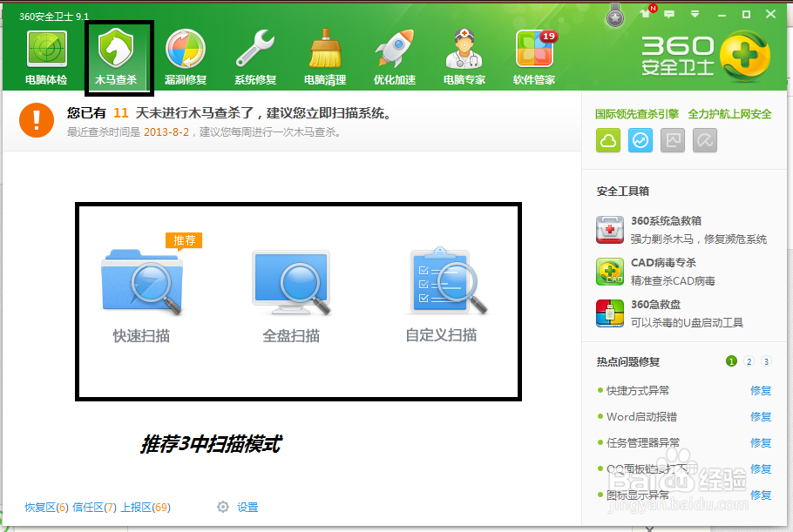The height and width of the screenshot is (532, 793).
Task: Click the 2013-8-2 last scan date
Action: point(166,132)
